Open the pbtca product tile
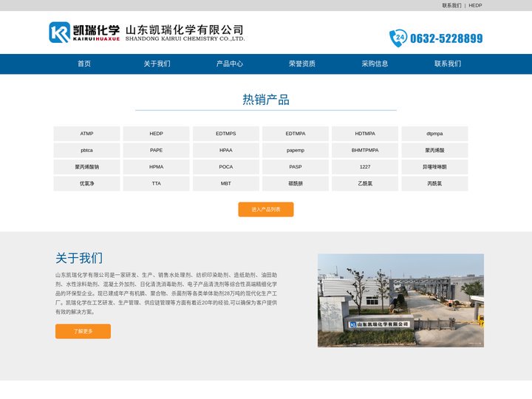532x399 pixels. pyautogui.click(x=87, y=150)
